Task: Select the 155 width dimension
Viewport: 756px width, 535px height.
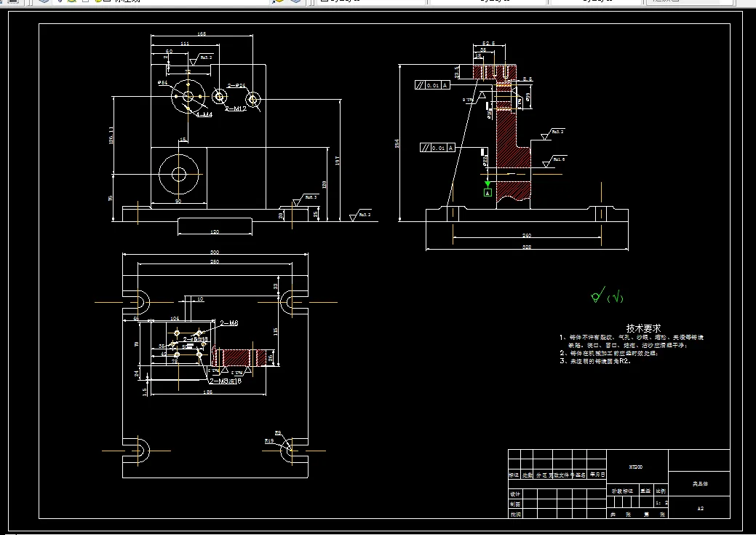Action: [x=202, y=33]
